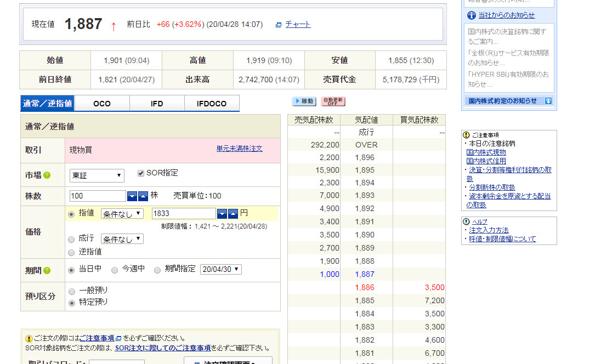Toggle the 自動更新 OFF button

click(x=333, y=101)
